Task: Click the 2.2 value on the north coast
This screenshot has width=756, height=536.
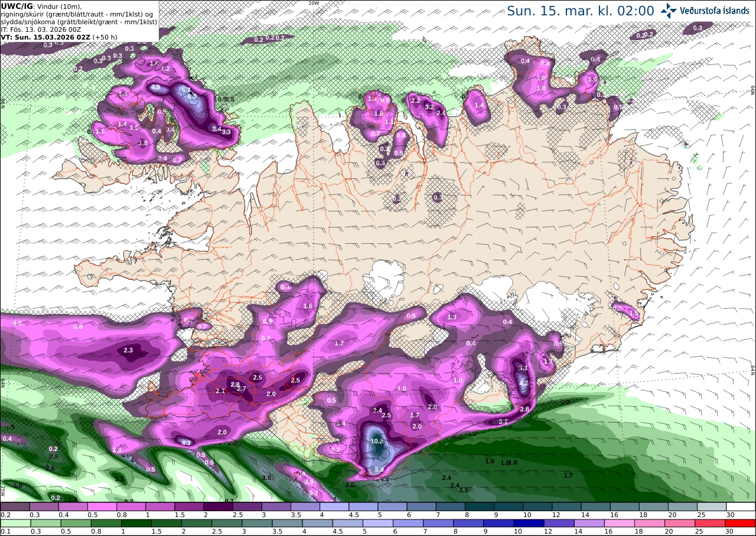Action: 415,100
